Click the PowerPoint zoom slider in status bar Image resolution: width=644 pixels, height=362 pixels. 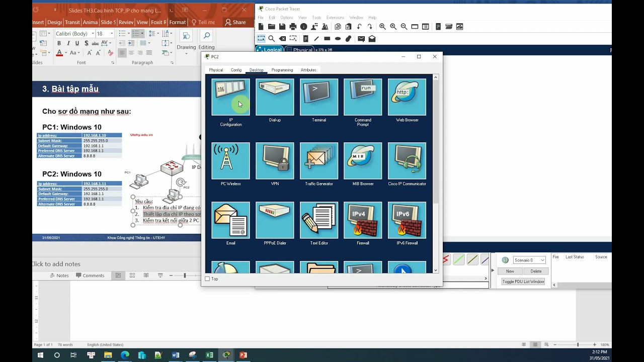[x=185, y=276]
